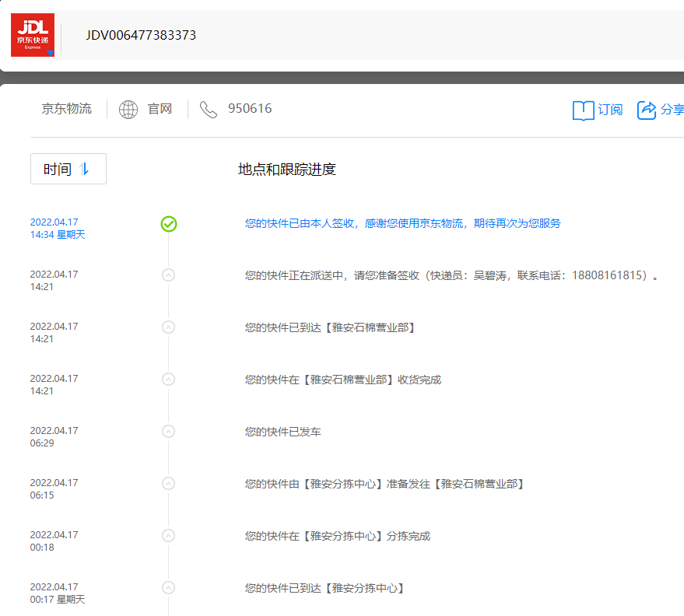Click the 京东物流 carrier name
Viewport: 684px width, 616px height.
pos(67,109)
